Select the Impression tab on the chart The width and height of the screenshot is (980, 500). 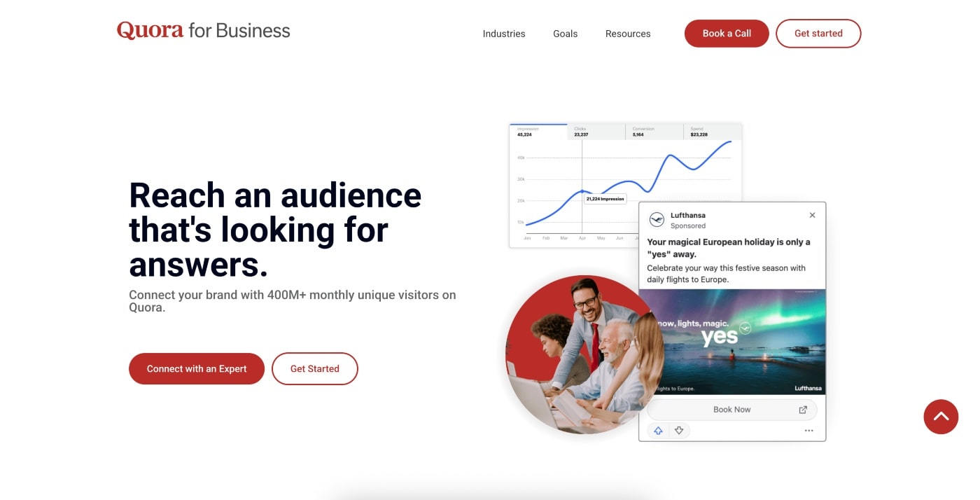coord(538,132)
